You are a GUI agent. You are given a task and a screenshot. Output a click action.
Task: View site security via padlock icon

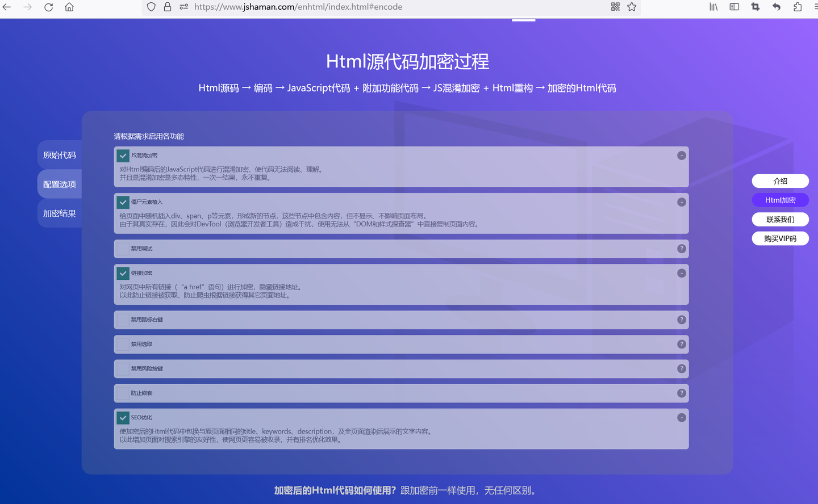pyautogui.click(x=168, y=7)
